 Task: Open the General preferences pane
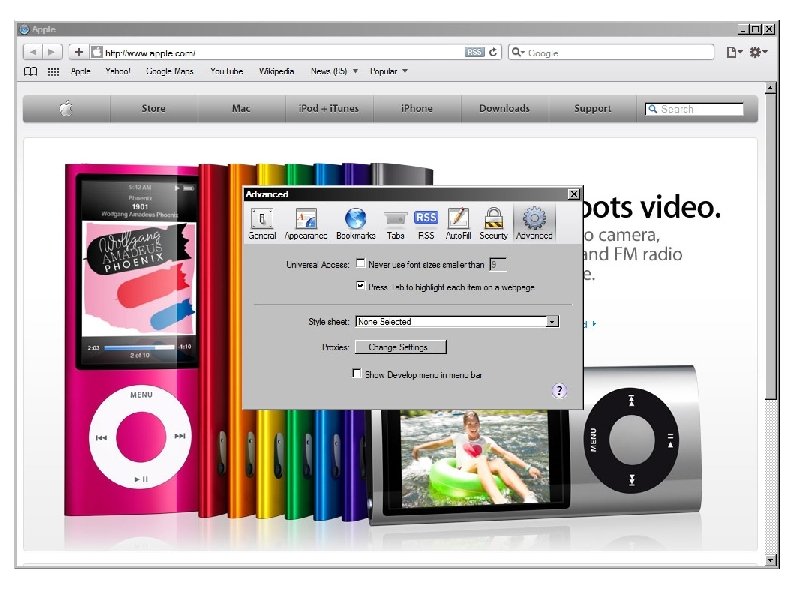click(x=262, y=223)
